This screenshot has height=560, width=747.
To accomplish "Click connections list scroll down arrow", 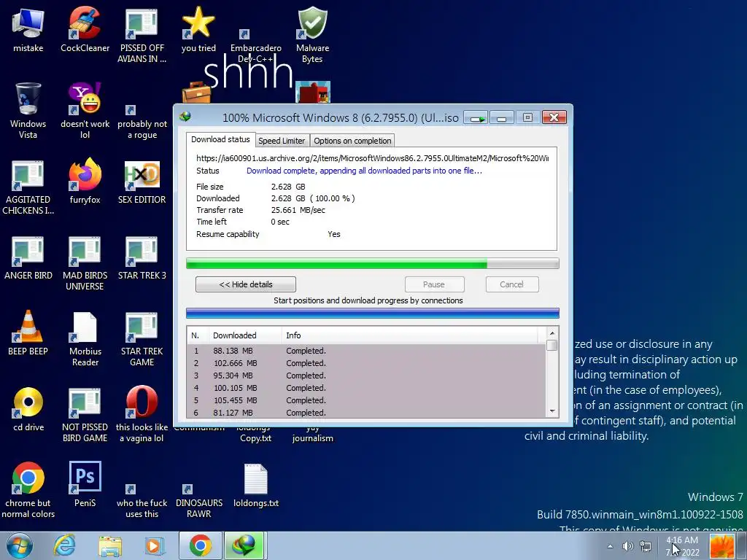I will pyautogui.click(x=552, y=411).
